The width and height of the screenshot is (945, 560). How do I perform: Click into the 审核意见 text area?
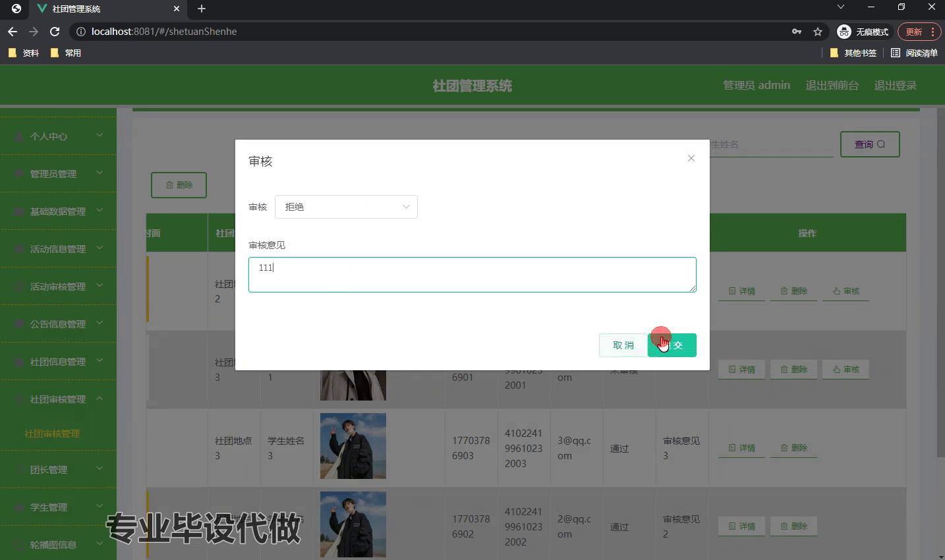point(472,275)
